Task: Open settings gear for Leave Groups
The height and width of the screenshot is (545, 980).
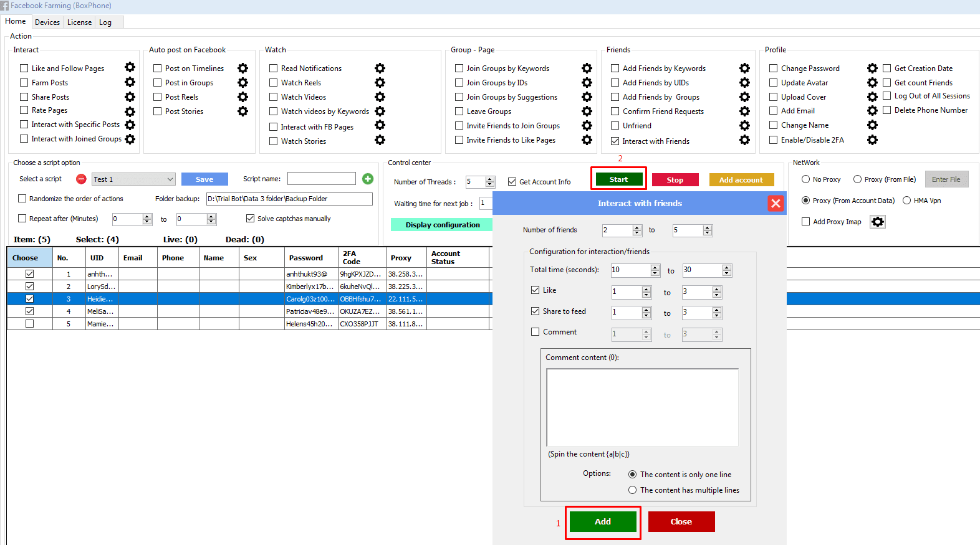Action: (x=587, y=111)
